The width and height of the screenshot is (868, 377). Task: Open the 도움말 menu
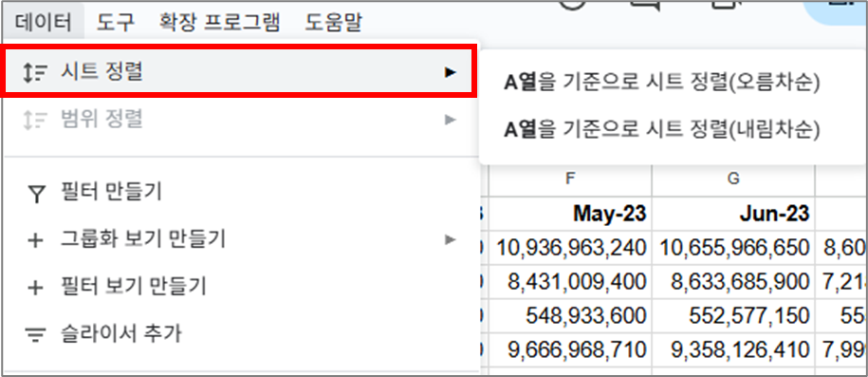pyautogui.click(x=333, y=22)
